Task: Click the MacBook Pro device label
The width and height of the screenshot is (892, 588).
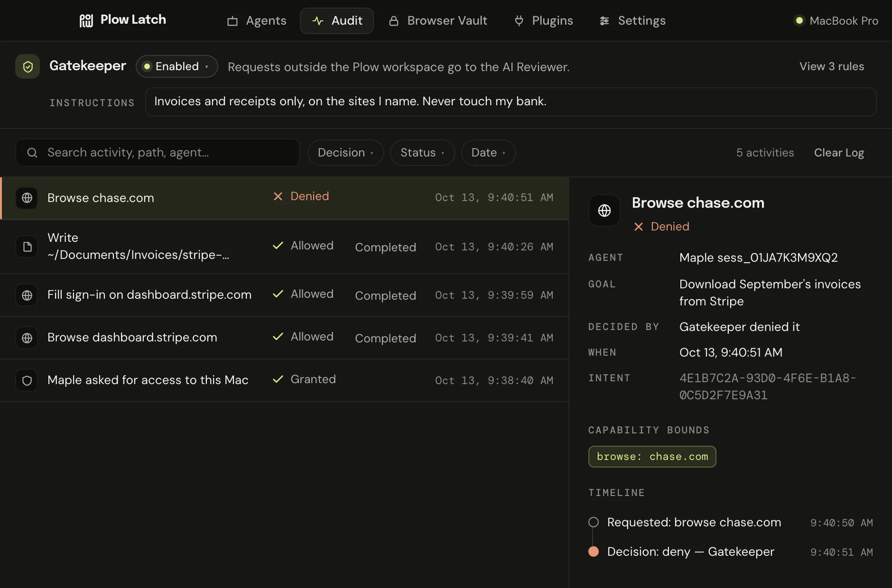Action: click(844, 21)
